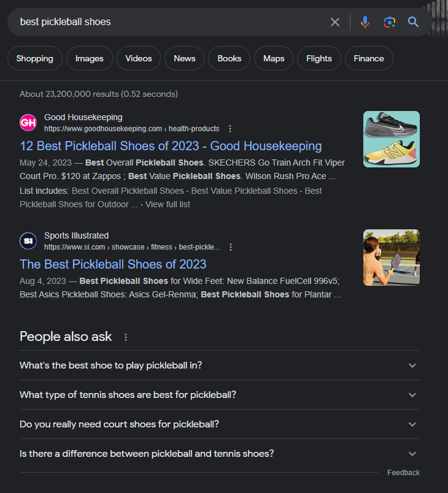Expand 'What type of tennis shoes are best for pickleball?'
448x493 pixels.
(220, 395)
